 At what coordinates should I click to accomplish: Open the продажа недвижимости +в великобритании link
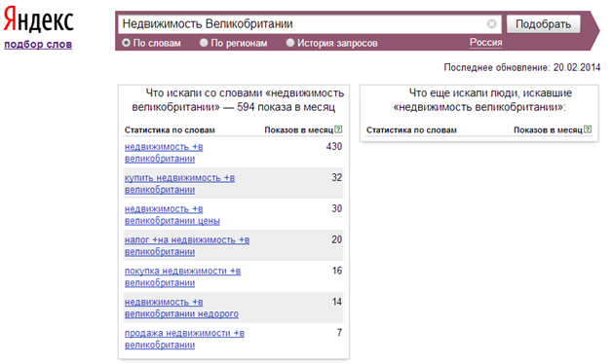coord(184,339)
